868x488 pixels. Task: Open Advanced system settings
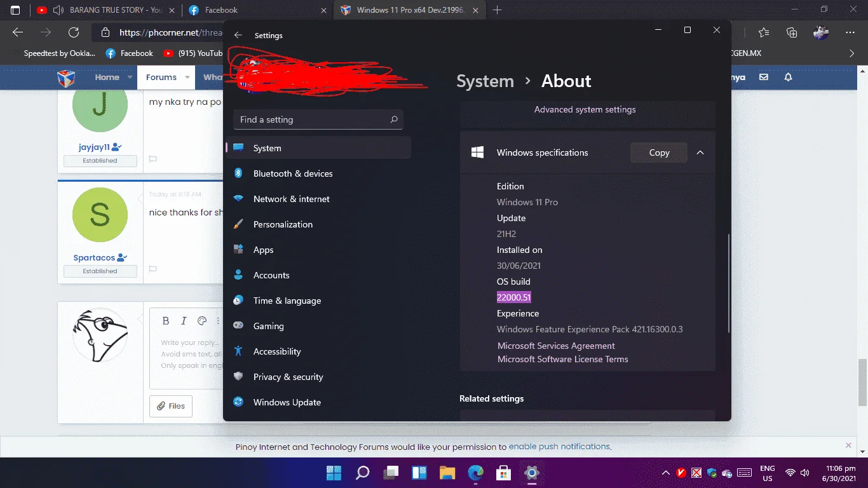585,109
